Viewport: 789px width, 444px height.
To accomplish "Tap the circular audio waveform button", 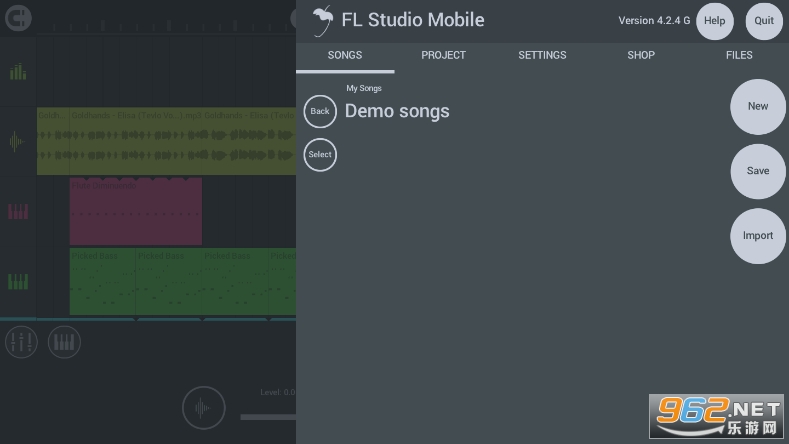I will coord(204,408).
